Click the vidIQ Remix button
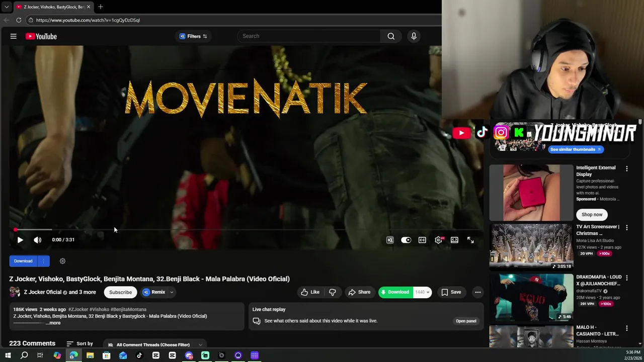 [x=154, y=292]
